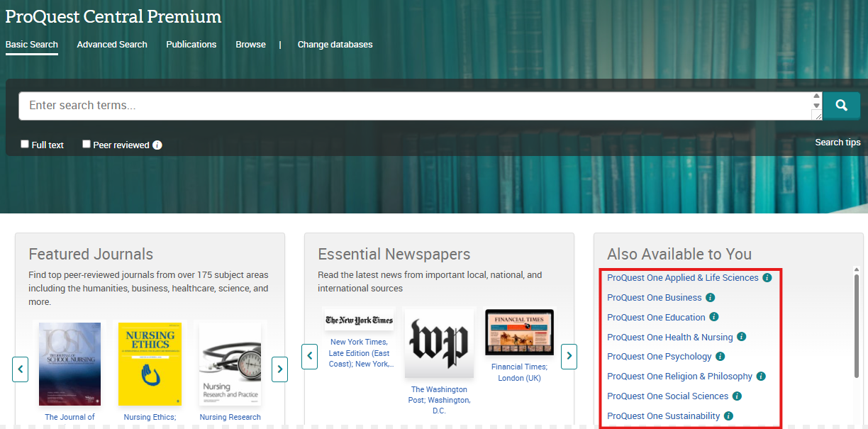The width and height of the screenshot is (868, 429).
Task: Click the Change databases link
Action: tap(335, 44)
